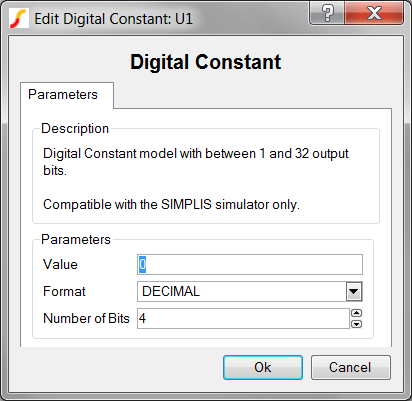Screen dimensions: 412x401
Task: Click the Format label
Action: coord(64,292)
